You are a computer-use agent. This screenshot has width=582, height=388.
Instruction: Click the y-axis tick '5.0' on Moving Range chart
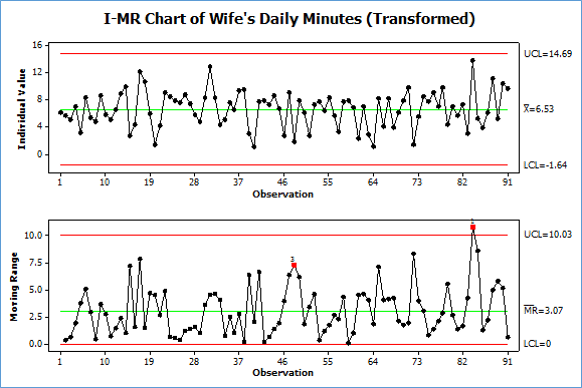[36, 290]
